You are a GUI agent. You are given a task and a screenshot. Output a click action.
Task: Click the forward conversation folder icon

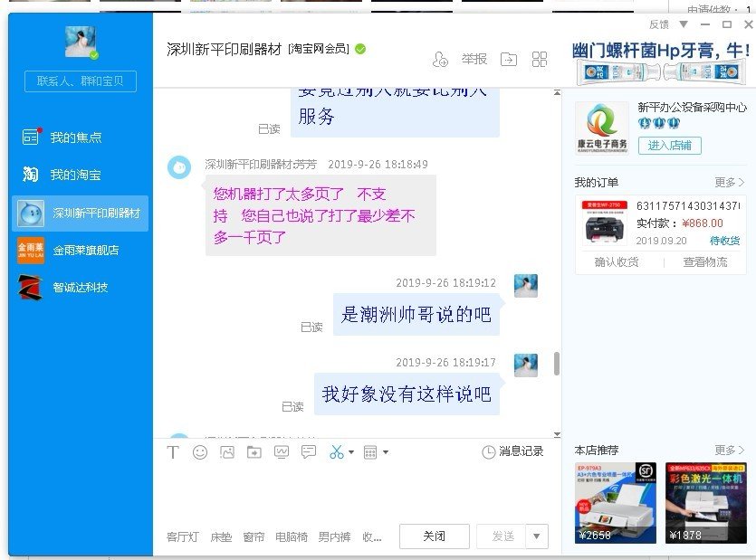click(509, 58)
